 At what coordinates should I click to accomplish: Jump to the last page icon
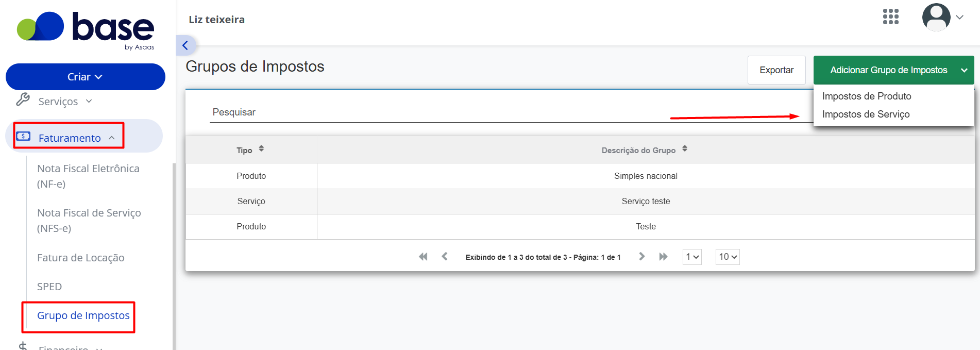[x=663, y=257]
